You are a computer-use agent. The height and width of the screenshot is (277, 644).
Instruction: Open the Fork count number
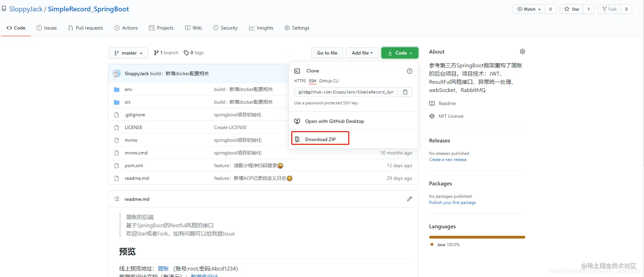click(x=626, y=9)
